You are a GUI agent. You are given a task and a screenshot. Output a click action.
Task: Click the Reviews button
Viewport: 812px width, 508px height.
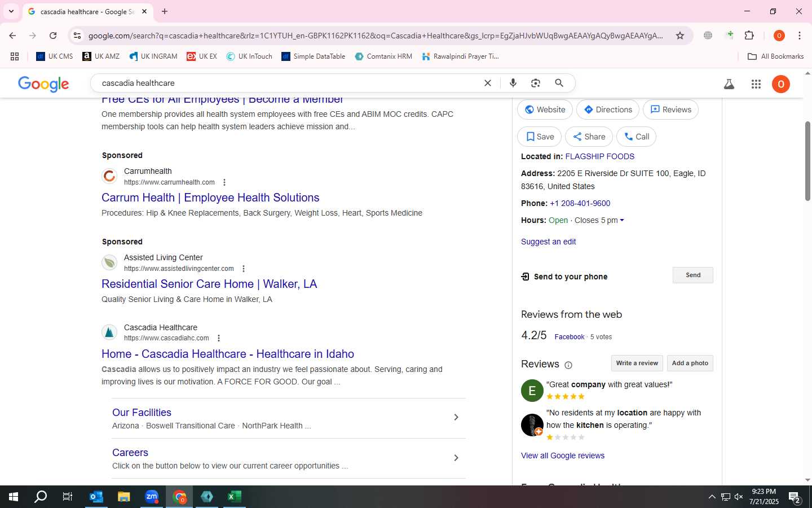[671, 110]
